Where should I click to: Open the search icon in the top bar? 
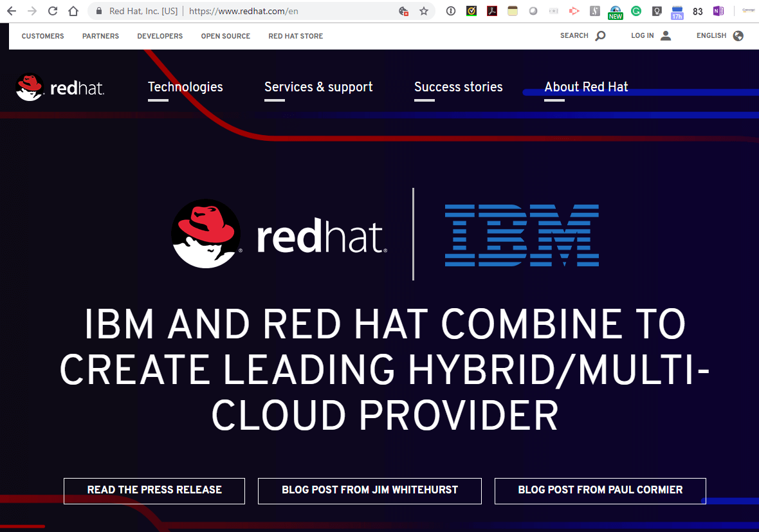599,36
